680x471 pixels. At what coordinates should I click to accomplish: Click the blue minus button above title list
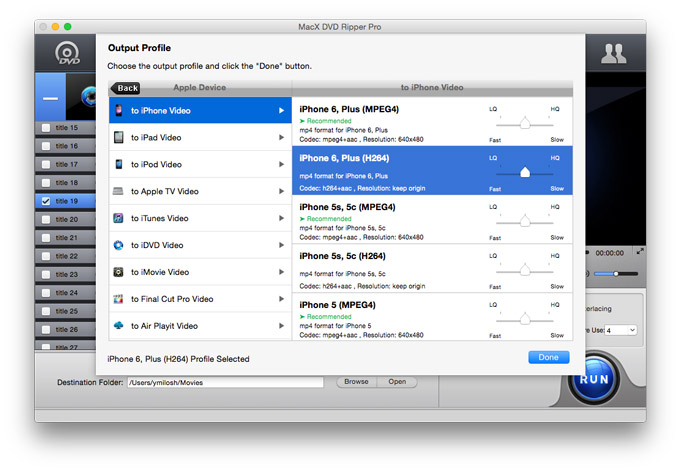click(50, 98)
